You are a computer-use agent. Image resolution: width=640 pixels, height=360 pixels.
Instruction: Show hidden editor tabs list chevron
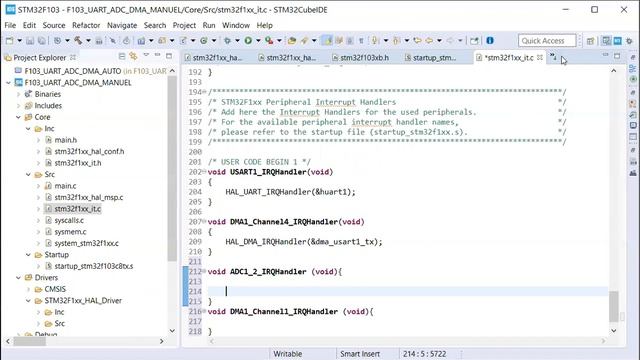[x=553, y=56]
